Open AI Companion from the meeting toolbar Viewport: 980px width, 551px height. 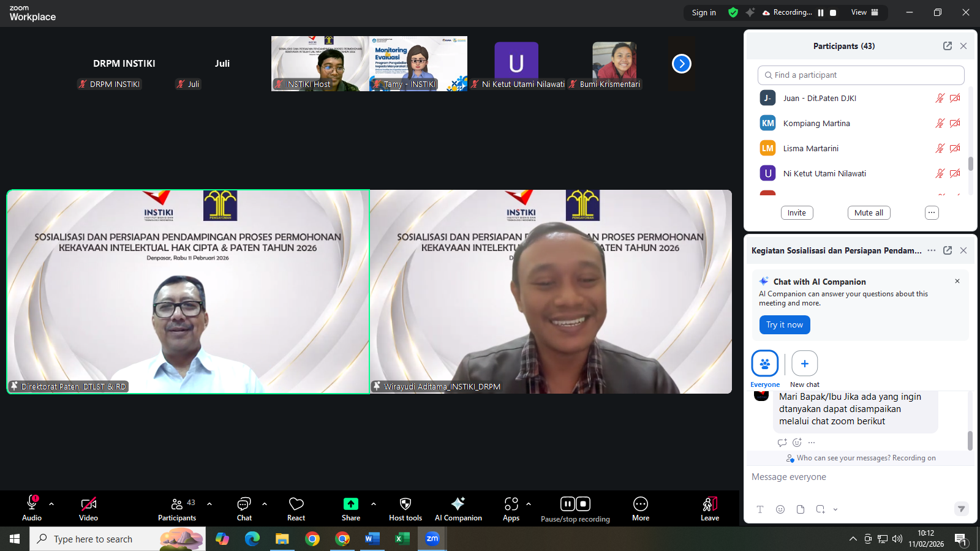coord(458,504)
